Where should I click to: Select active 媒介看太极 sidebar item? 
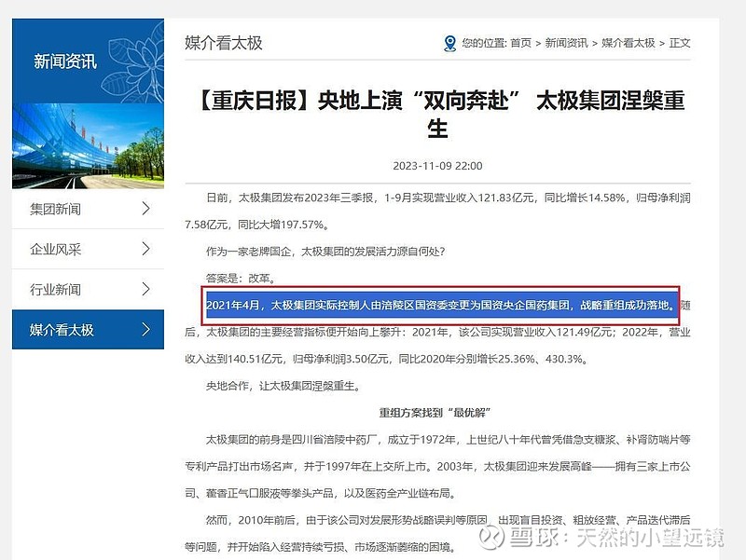(88, 330)
